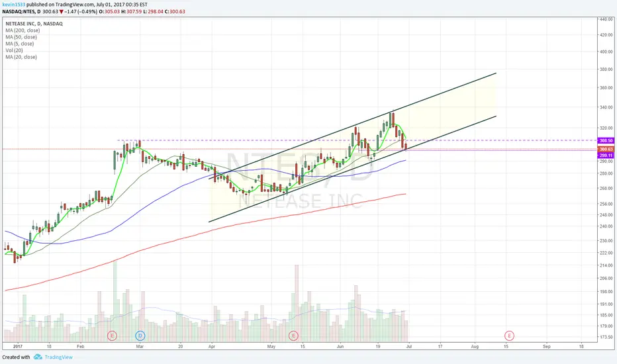The height and width of the screenshot is (364, 617).
Task: Click the Apr date axis label
Action: [x=212, y=347]
